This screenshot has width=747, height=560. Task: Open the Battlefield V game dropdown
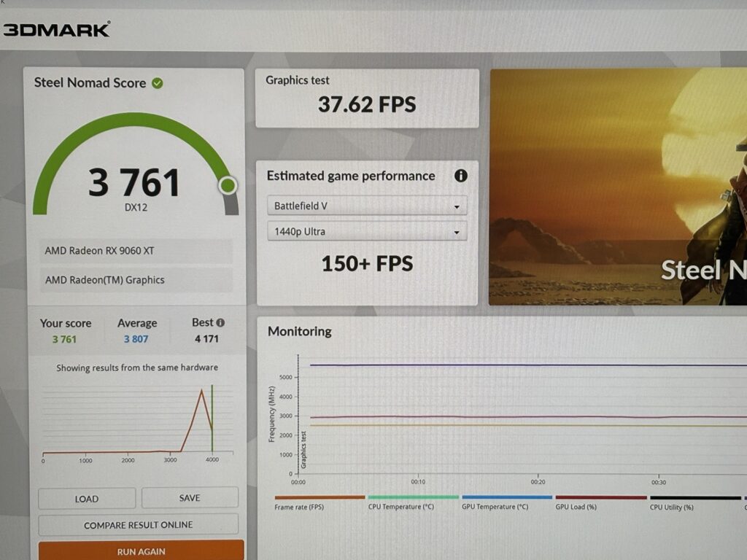click(366, 206)
